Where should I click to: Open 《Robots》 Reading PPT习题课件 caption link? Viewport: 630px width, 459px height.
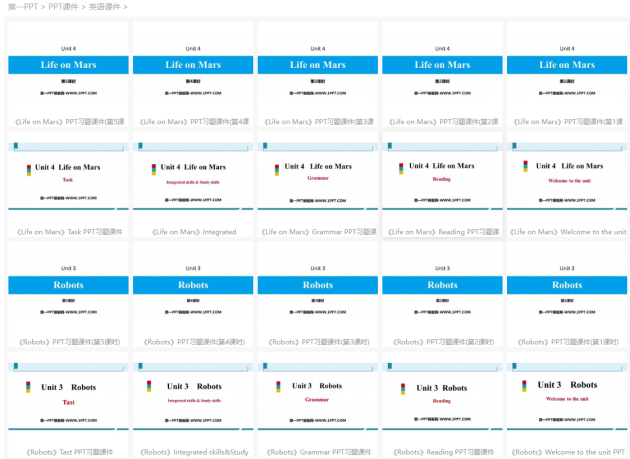442,452
